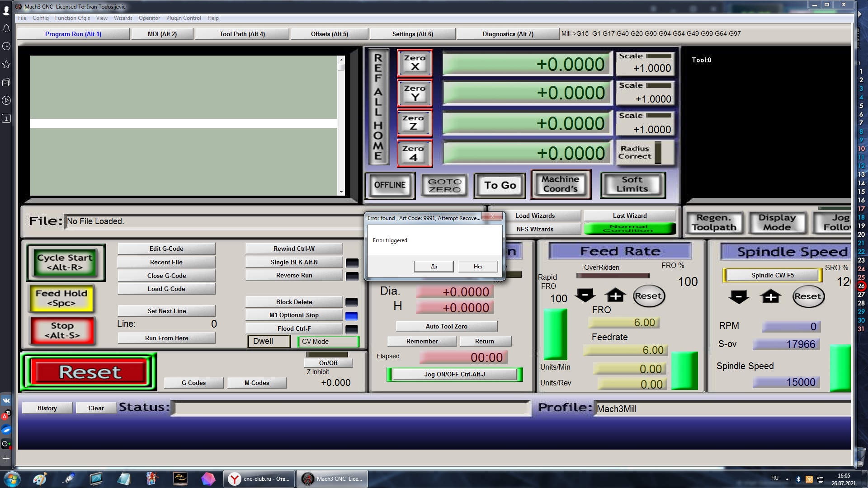The height and width of the screenshot is (488, 868).
Task: Toggle M1 Optional Stop
Action: coord(294,315)
